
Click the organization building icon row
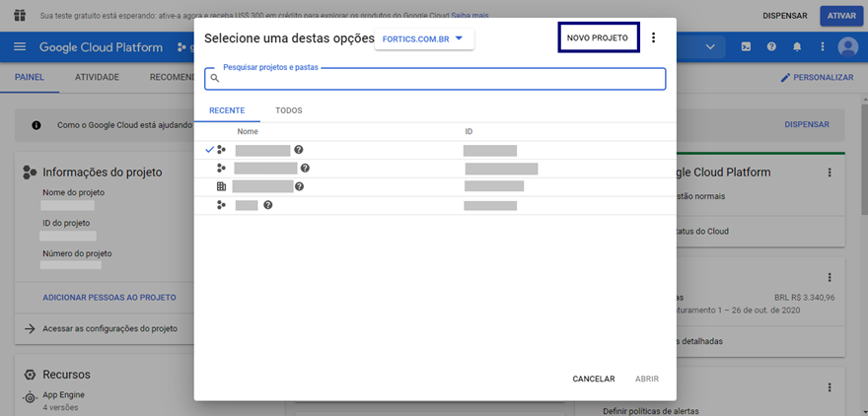221,187
